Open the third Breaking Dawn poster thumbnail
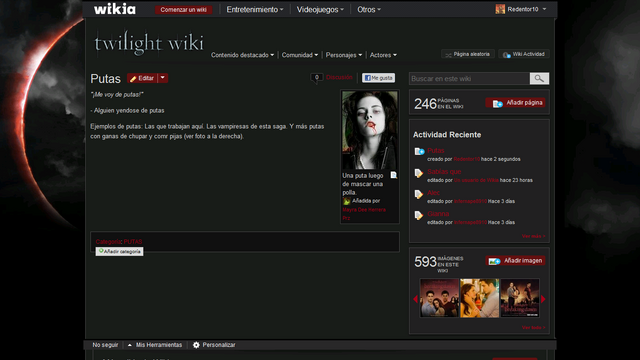Image resolution: width=640 pixels, height=360 pixels. click(520, 298)
